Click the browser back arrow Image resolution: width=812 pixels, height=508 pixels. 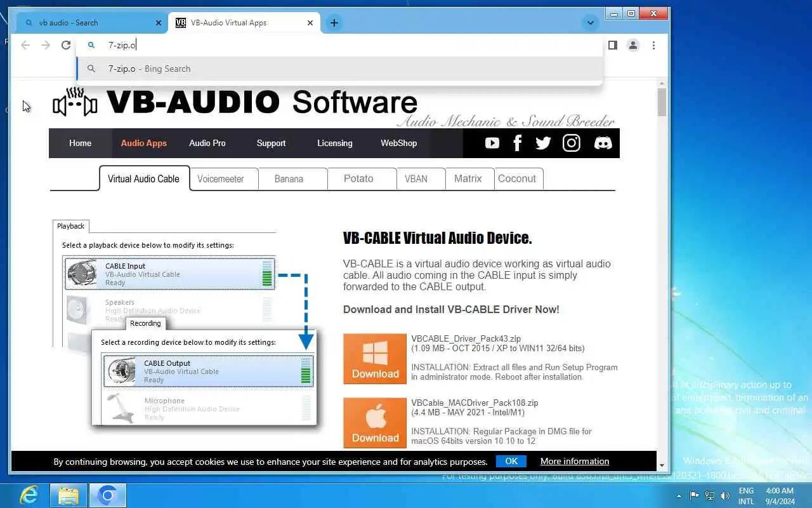(25, 45)
